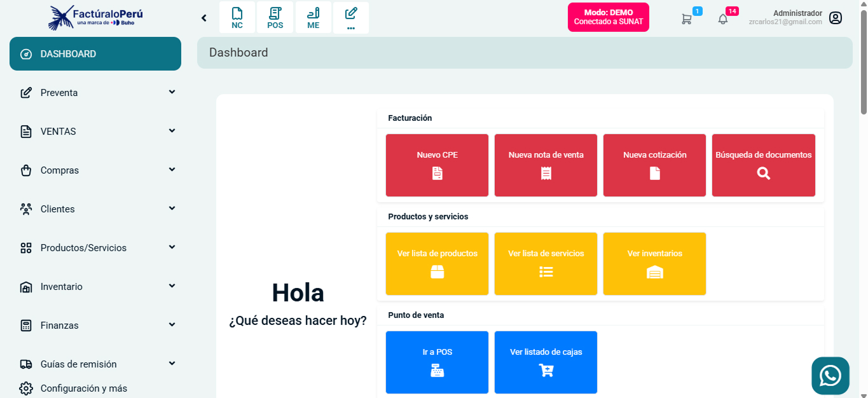Open the shopping cart icon
Viewport: 868px width, 398px height.
coord(687,19)
